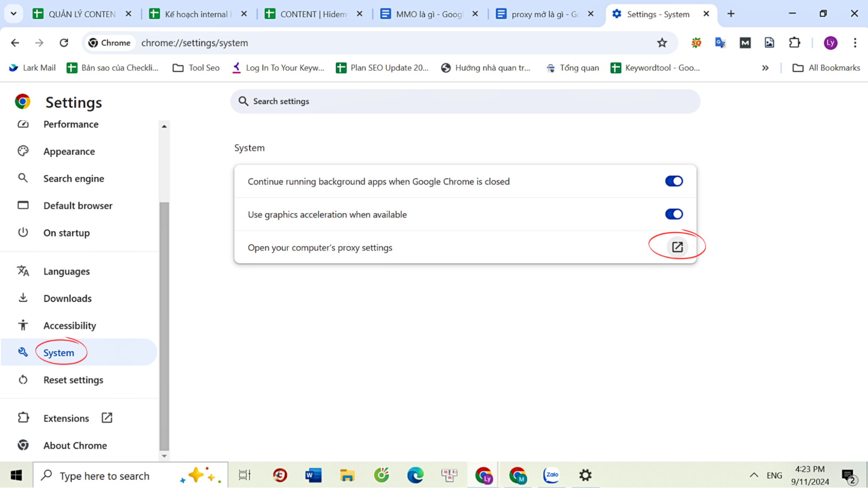This screenshot has height=488, width=868.
Task: Click System in the settings sidebar
Action: point(59,353)
